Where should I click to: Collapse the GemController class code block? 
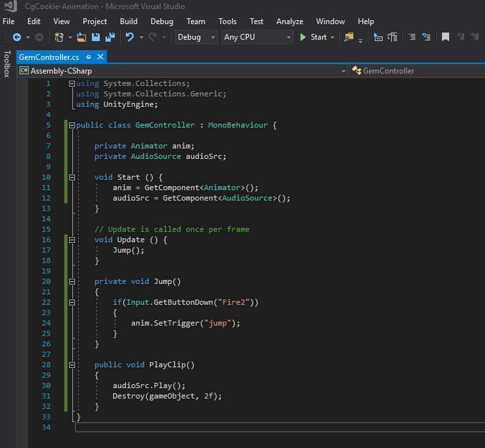[x=72, y=125]
